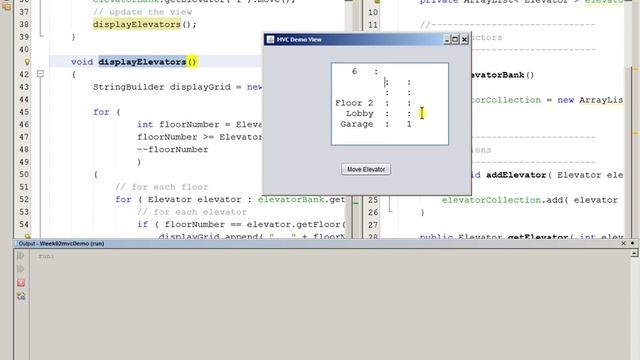The height and width of the screenshot is (360, 640).
Task: Click the Output panel scrollbar up arrow
Action: (634, 253)
